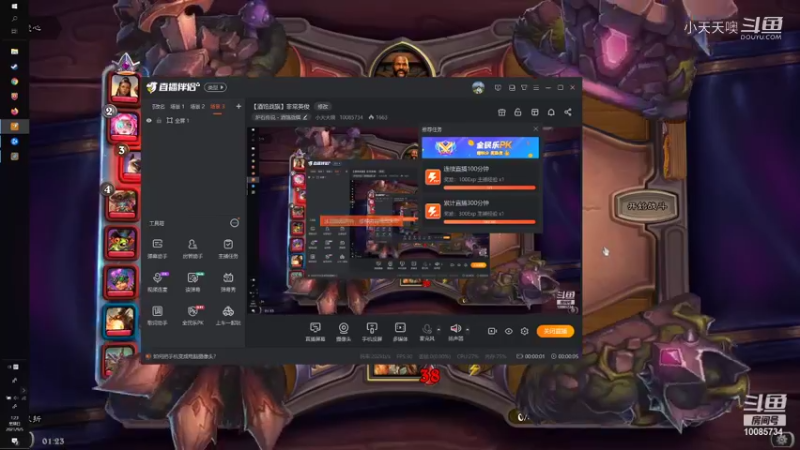Click the orange 关闭直播 button
800x450 pixels.
[x=555, y=331]
